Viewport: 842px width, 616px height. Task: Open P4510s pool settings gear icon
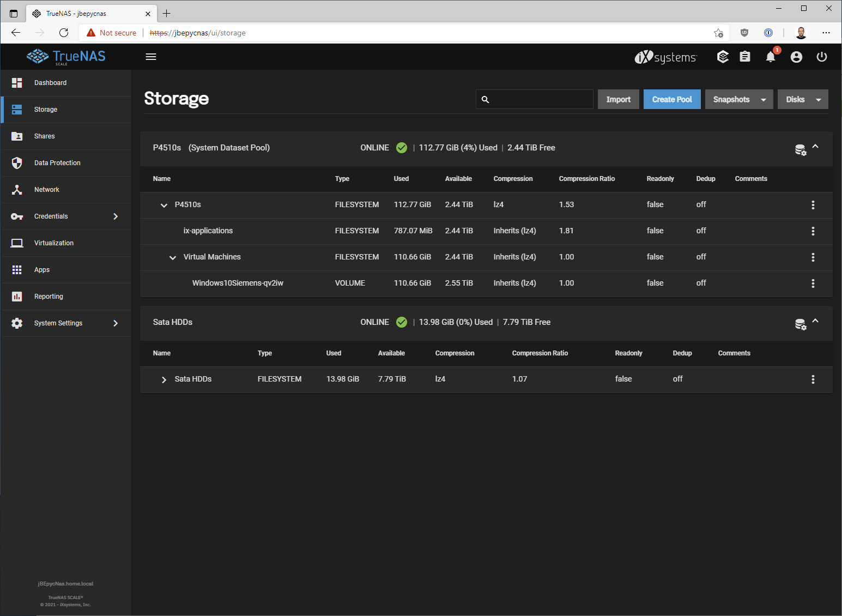(x=800, y=150)
